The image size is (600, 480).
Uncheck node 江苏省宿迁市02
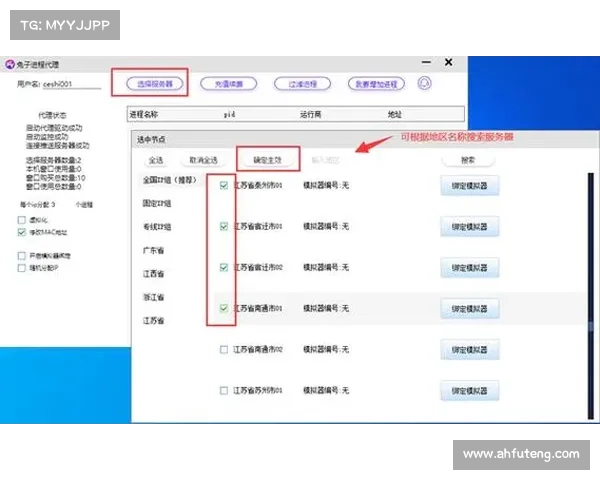[224, 267]
